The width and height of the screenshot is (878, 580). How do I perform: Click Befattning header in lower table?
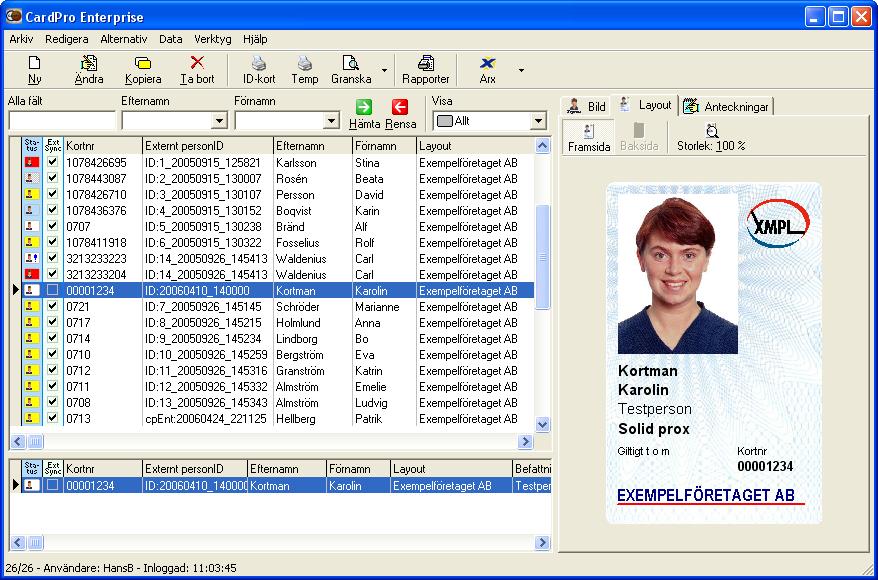[532, 469]
